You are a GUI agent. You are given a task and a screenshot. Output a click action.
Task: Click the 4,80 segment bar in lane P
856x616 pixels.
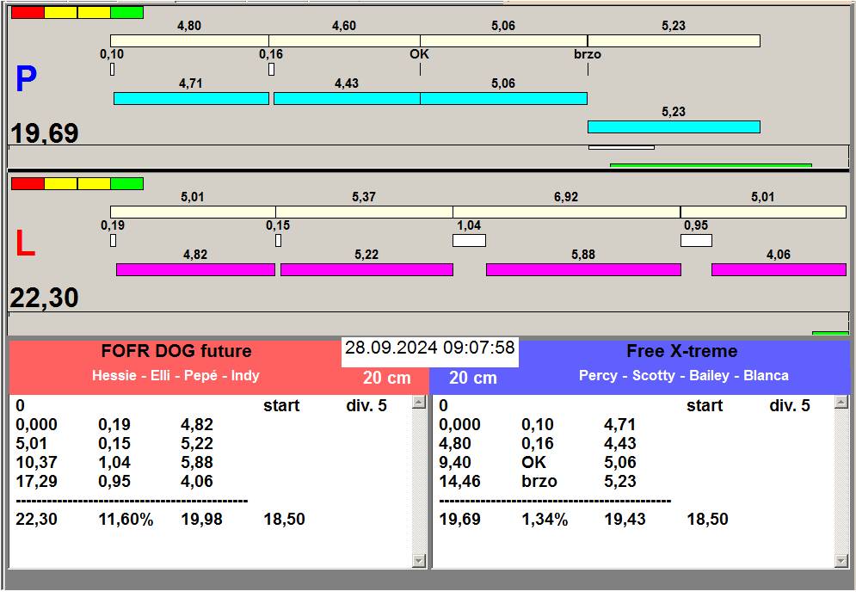coord(189,40)
